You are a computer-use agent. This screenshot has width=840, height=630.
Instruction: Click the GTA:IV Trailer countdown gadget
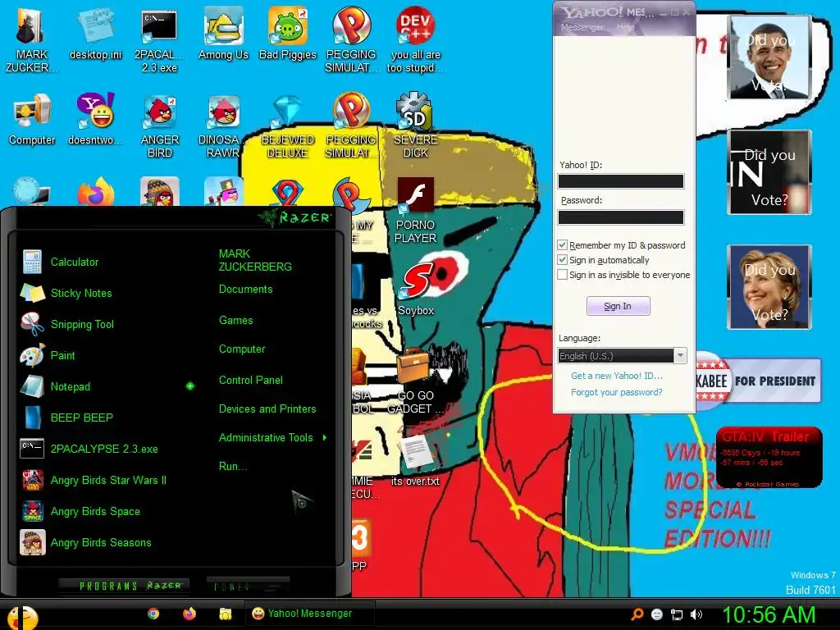click(x=769, y=457)
